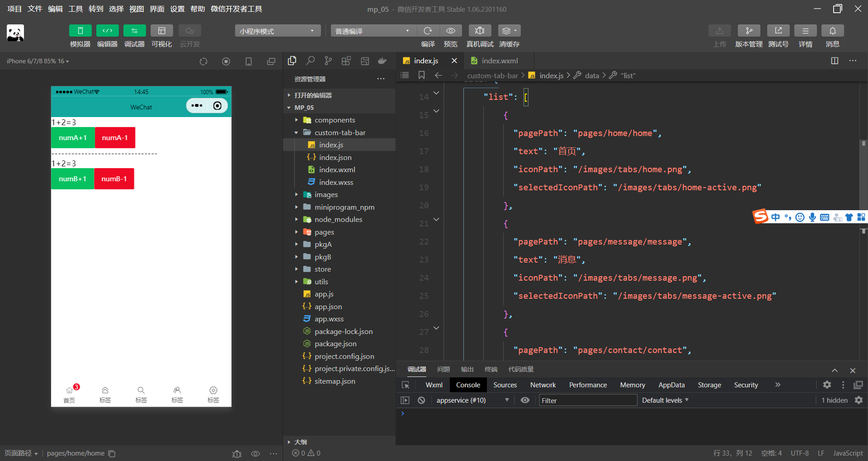Open the 普通编译 compile mode dropdown
The image size is (868, 461).
tap(373, 31)
